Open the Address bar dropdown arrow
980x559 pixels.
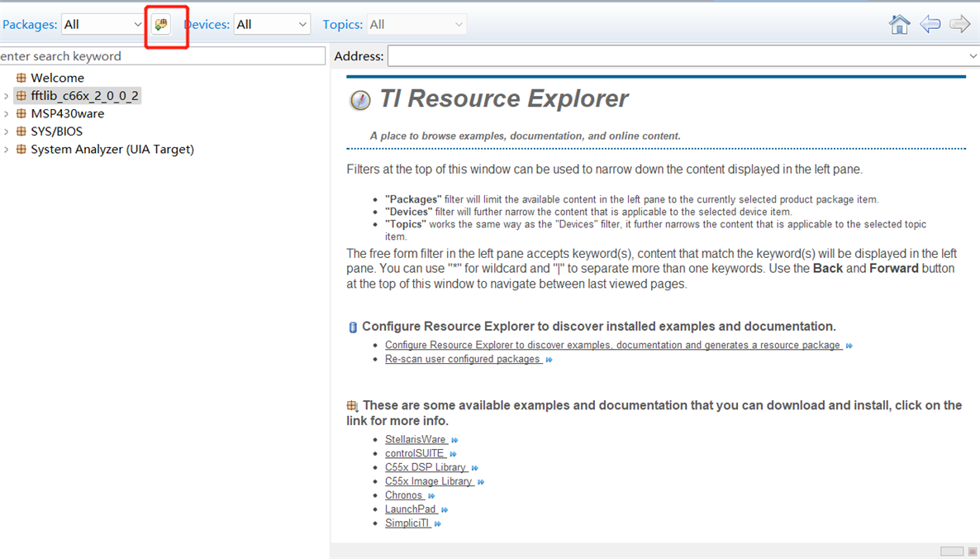point(973,56)
